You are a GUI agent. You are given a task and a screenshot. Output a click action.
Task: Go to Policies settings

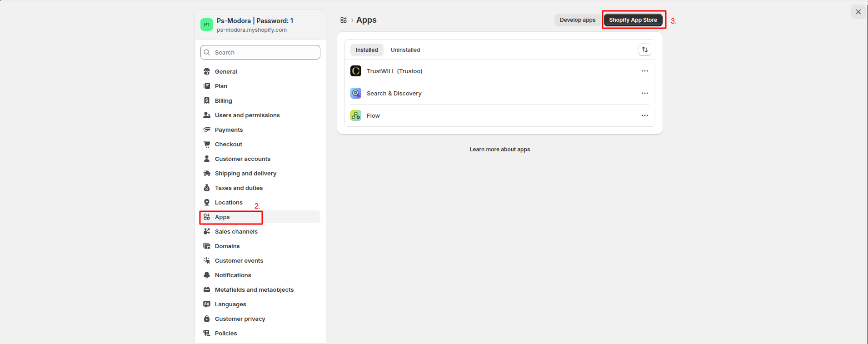coord(260,333)
